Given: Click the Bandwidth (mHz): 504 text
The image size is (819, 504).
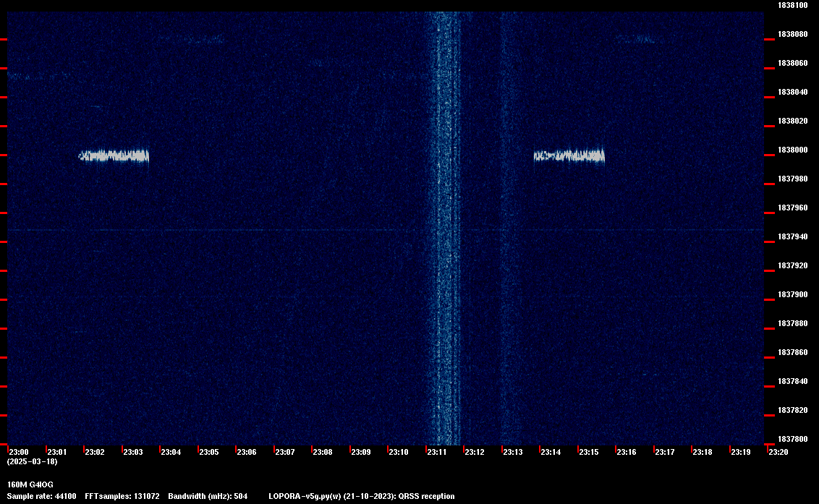Looking at the screenshot, I should 208,496.
